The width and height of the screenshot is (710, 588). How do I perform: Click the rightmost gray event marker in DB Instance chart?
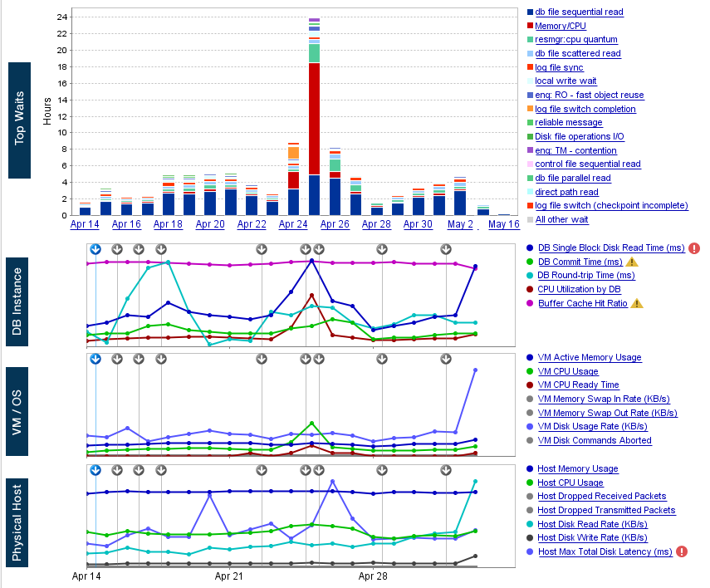(446, 249)
